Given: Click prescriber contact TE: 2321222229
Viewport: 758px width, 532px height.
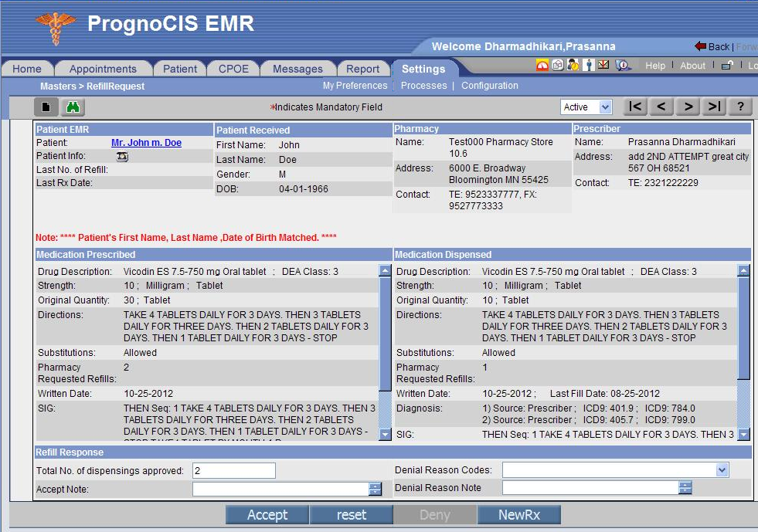Looking at the screenshot, I should (x=663, y=183).
